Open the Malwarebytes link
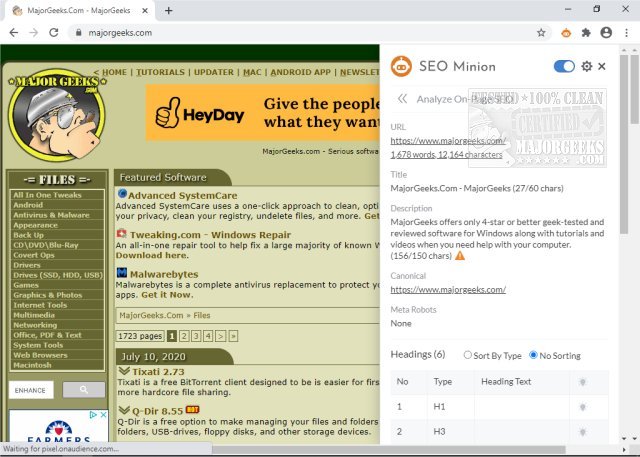 [x=164, y=274]
